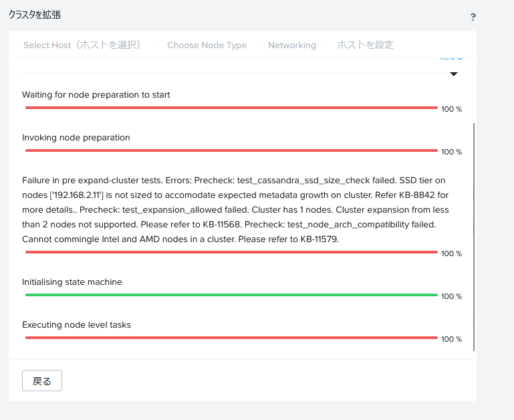Open the Choose Node Type step

pyautogui.click(x=207, y=45)
